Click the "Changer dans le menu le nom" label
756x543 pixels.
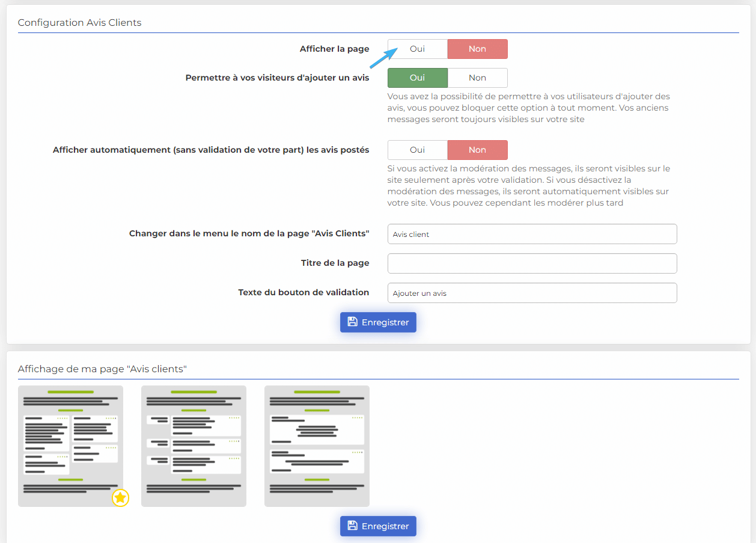pyautogui.click(x=249, y=233)
